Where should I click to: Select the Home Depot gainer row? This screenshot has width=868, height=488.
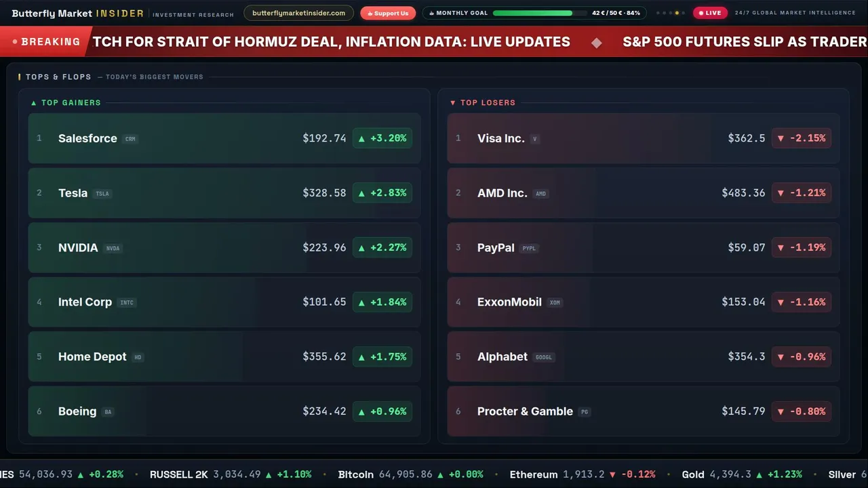(x=224, y=357)
